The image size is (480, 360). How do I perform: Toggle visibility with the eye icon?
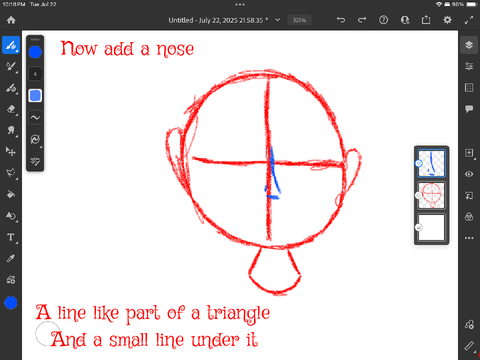click(x=469, y=174)
